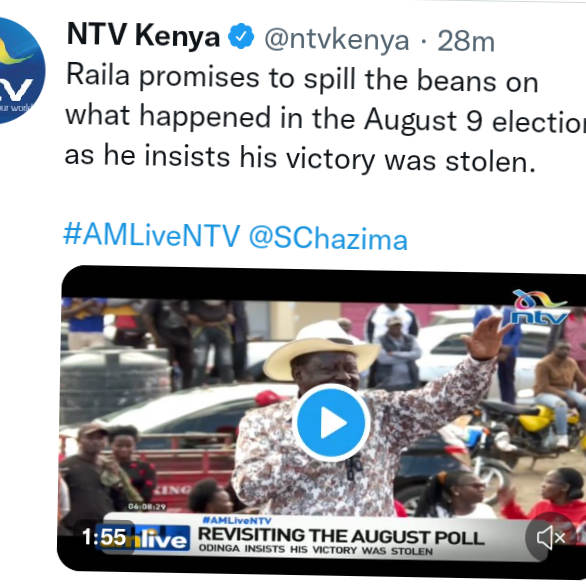The width and height of the screenshot is (586, 586).
Task: Click the REVISITING THE AUGUST POLL headline
Action: (x=341, y=536)
